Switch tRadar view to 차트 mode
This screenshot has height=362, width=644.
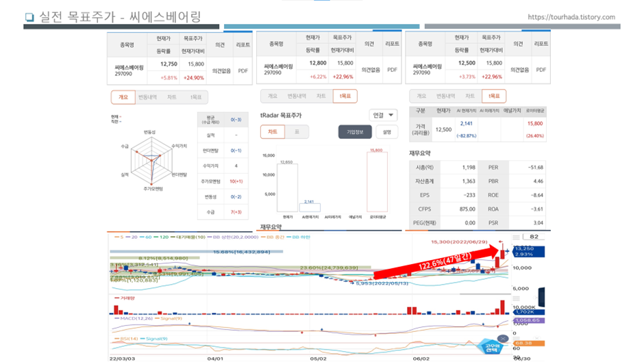pyautogui.click(x=272, y=132)
